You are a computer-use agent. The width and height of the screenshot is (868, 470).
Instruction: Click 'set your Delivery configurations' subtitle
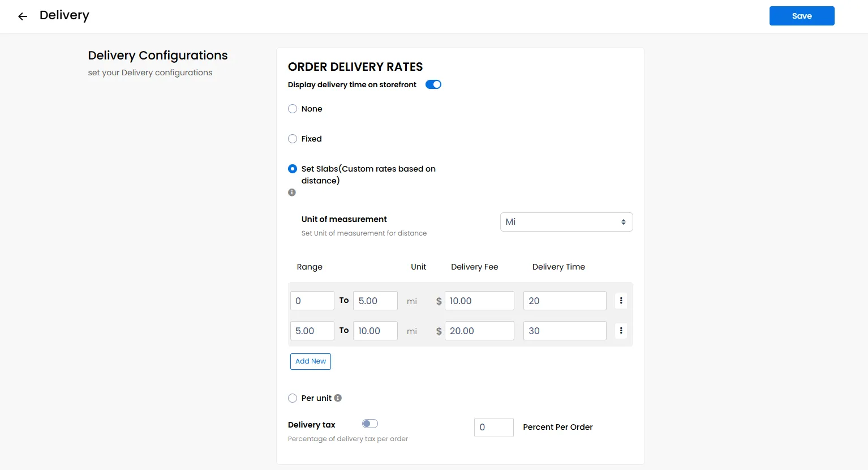pyautogui.click(x=150, y=72)
